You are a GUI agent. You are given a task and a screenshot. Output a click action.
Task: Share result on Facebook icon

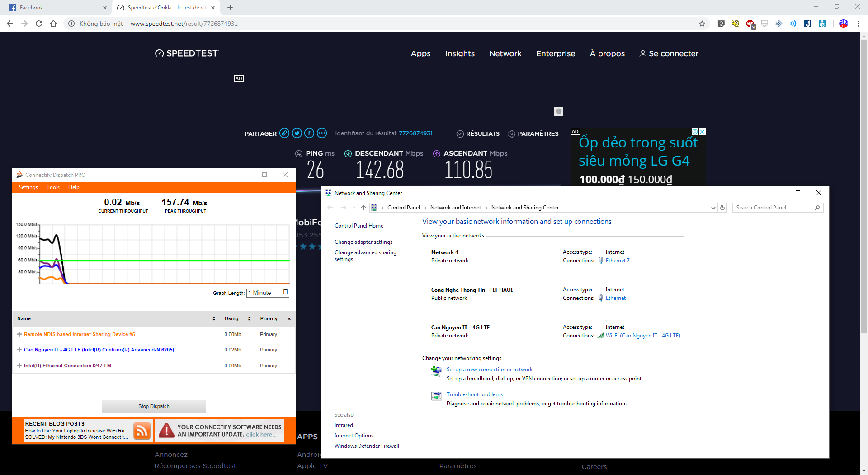[x=309, y=133]
